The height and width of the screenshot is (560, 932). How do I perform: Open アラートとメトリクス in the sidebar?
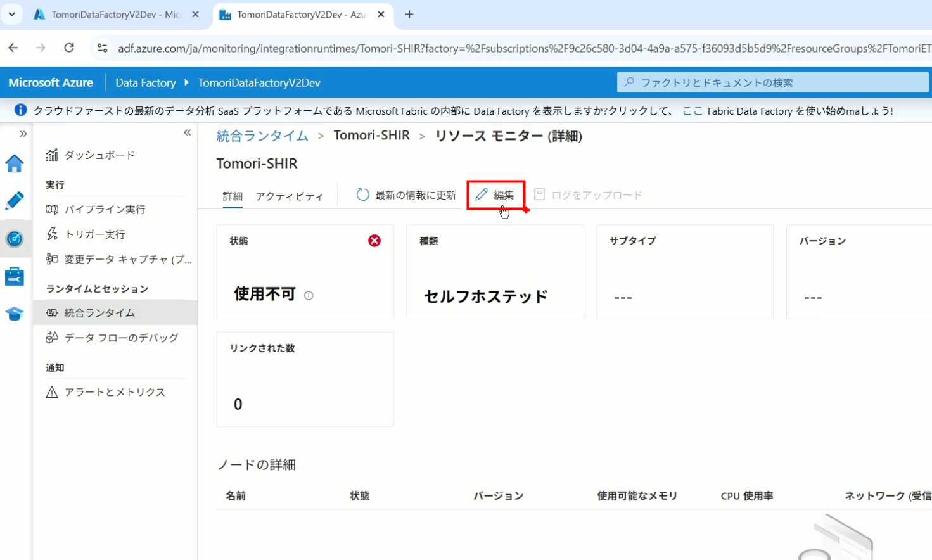pyautogui.click(x=115, y=393)
